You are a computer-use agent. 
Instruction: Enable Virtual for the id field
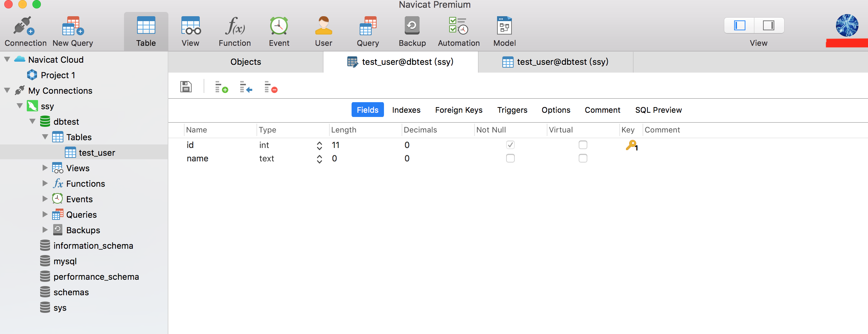pyautogui.click(x=583, y=145)
